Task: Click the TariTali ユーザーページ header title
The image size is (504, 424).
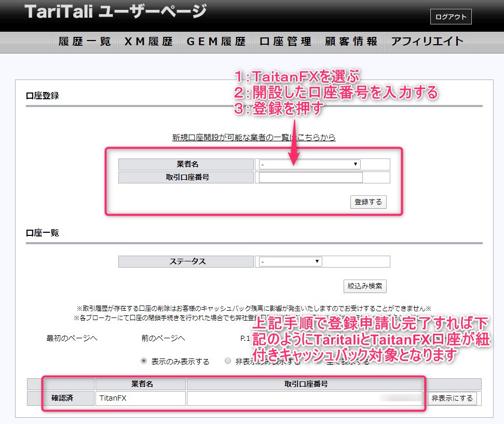Action: (x=115, y=12)
